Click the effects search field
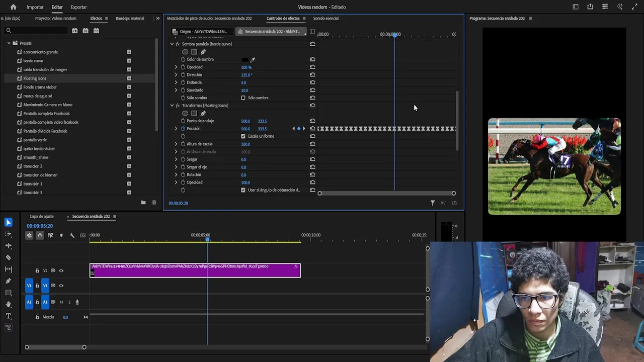 coord(36,31)
